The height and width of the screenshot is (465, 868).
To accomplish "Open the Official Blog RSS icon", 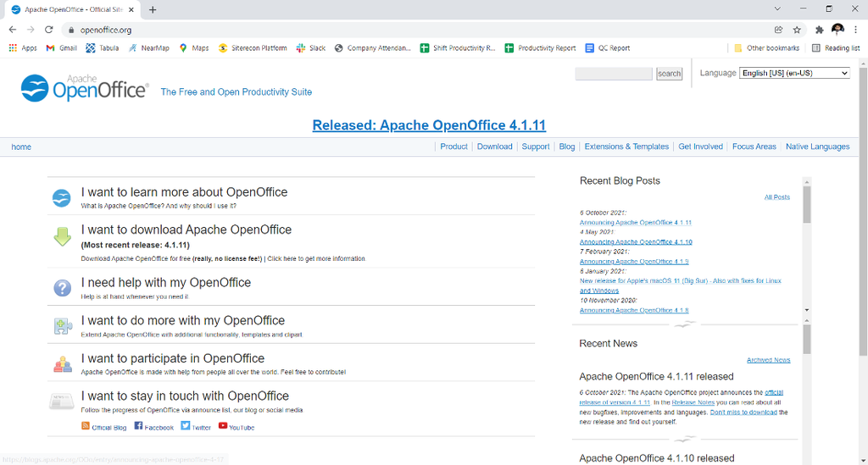I will click(x=86, y=426).
